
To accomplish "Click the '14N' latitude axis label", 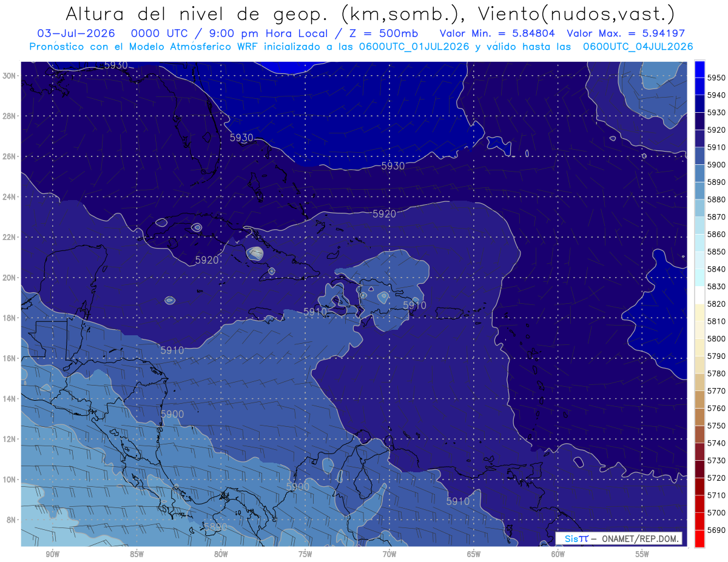I will (x=9, y=398).
